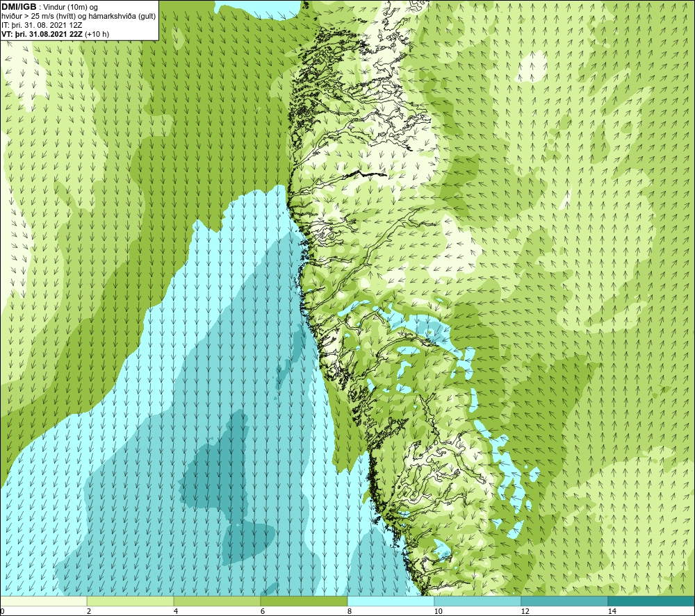Viewport: 695px width, 616px height.
Task: Click the 4–6 m/s green swatch
Action: (x=217, y=601)
